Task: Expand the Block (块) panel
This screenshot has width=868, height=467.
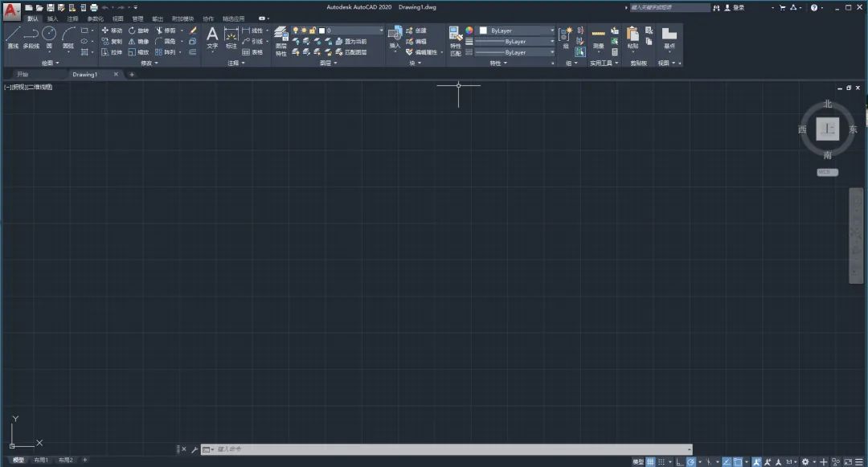Action: point(416,63)
